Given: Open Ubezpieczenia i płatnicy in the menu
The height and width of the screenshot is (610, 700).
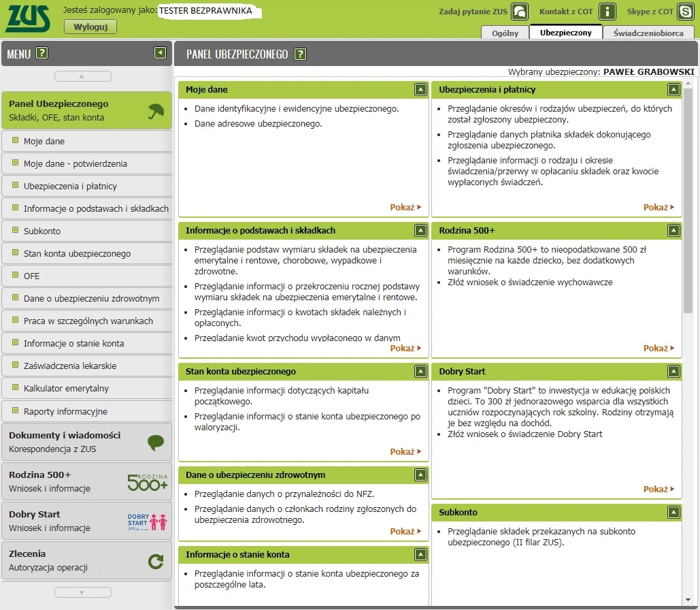Looking at the screenshot, I should point(87,186).
